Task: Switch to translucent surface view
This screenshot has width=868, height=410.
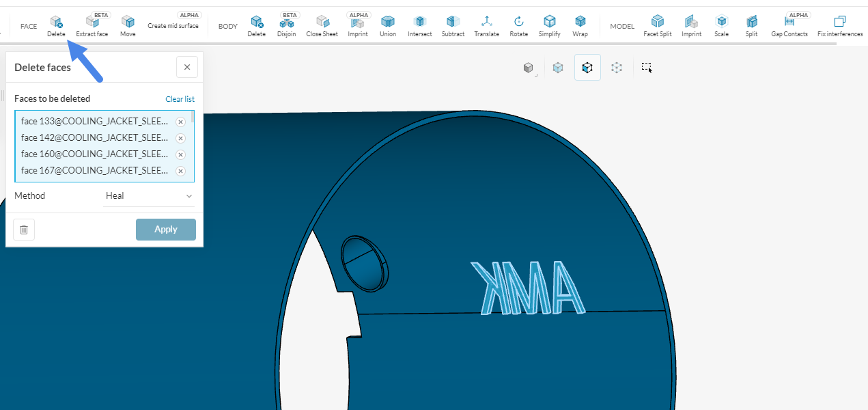Action: tap(558, 68)
